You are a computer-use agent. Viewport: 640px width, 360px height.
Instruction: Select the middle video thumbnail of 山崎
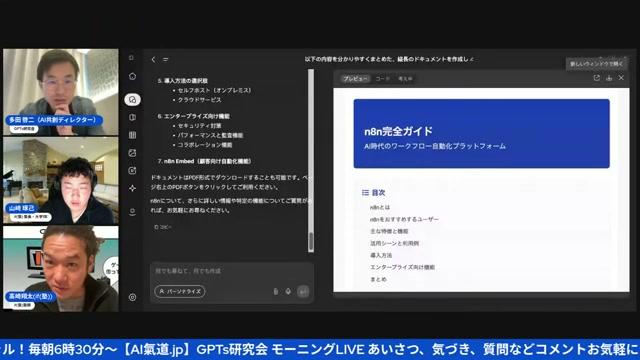click(61, 180)
